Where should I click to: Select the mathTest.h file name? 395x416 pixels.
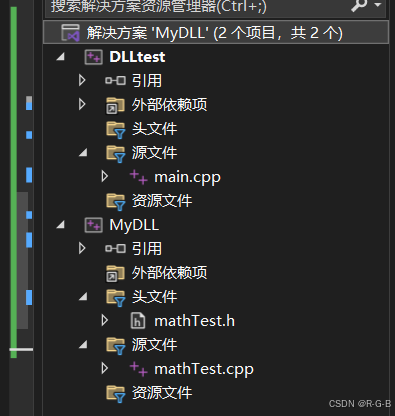tap(194, 321)
